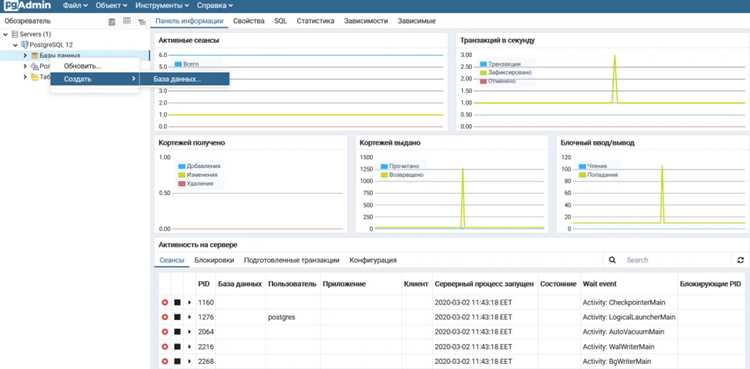
Task: Terminate session with PID 2064
Action: click(x=165, y=332)
